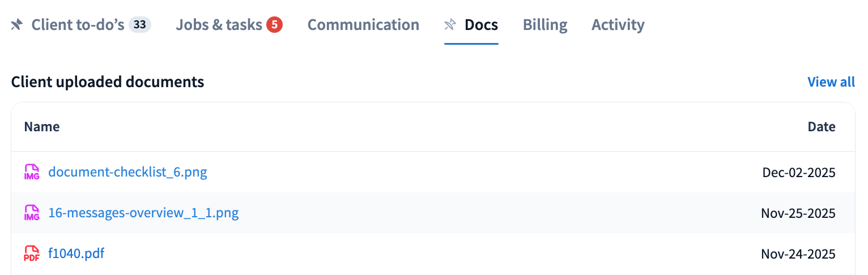Switch to the Billing tab
The height and width of the screenshot is (275, 868).
(x=545, y=25)
